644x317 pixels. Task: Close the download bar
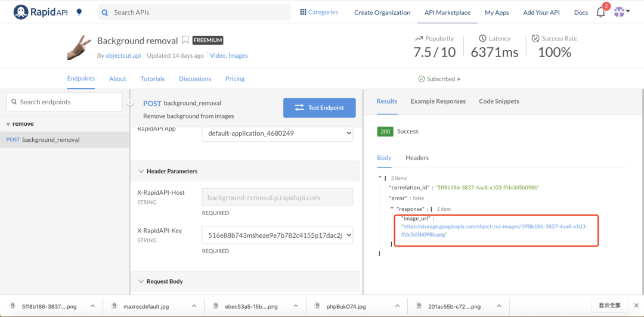pos(636,305)
